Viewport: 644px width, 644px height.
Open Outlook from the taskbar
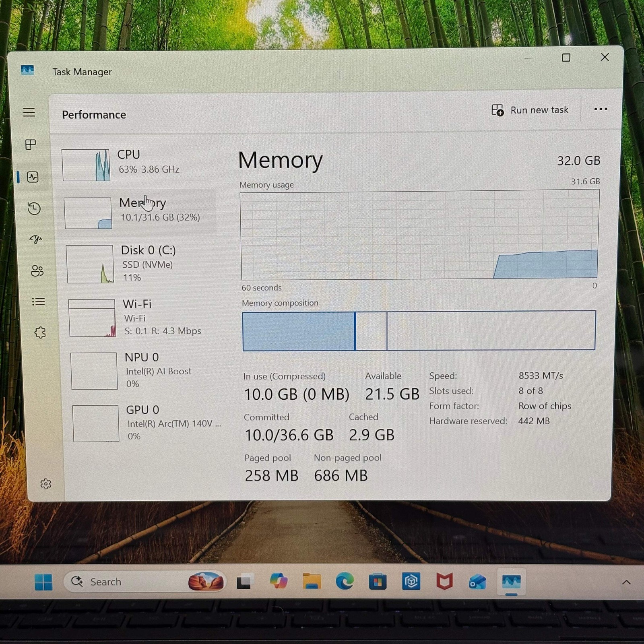(x=477, y=582)
